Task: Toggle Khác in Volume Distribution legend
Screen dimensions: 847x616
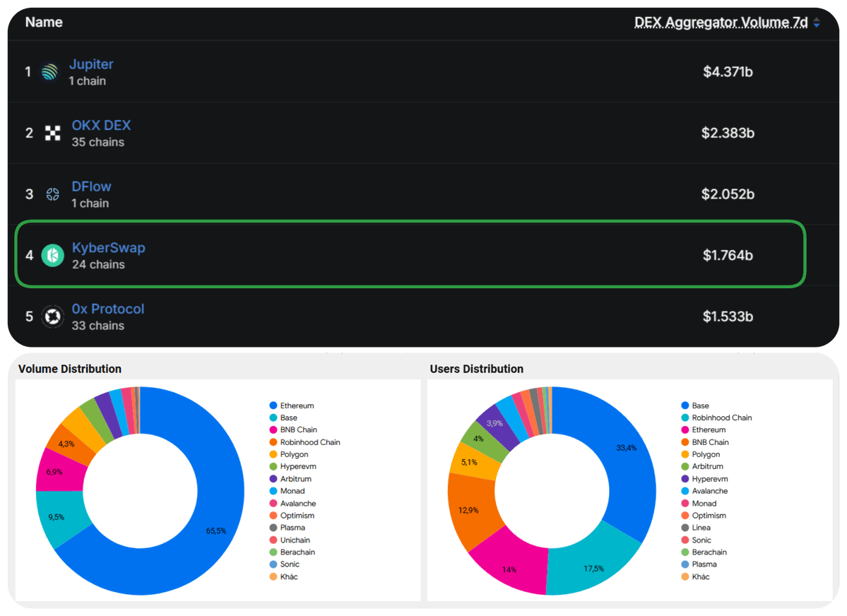Action: [x=283, y=576]
